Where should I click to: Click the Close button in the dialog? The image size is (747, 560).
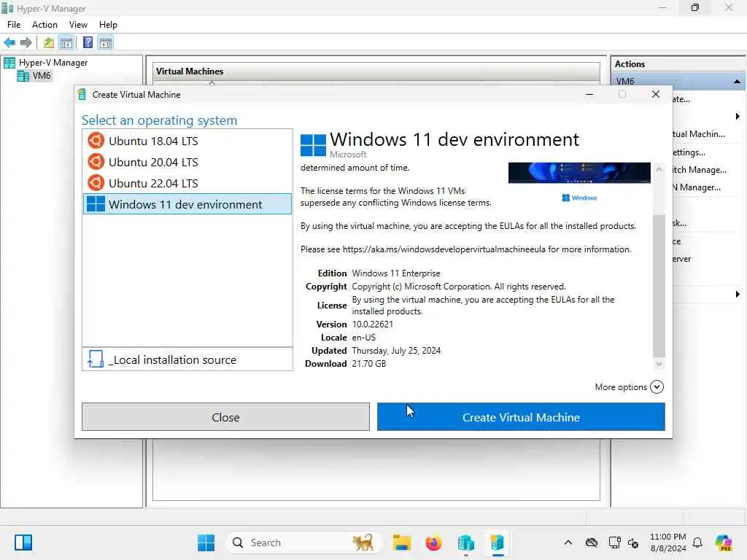(225, 417)
